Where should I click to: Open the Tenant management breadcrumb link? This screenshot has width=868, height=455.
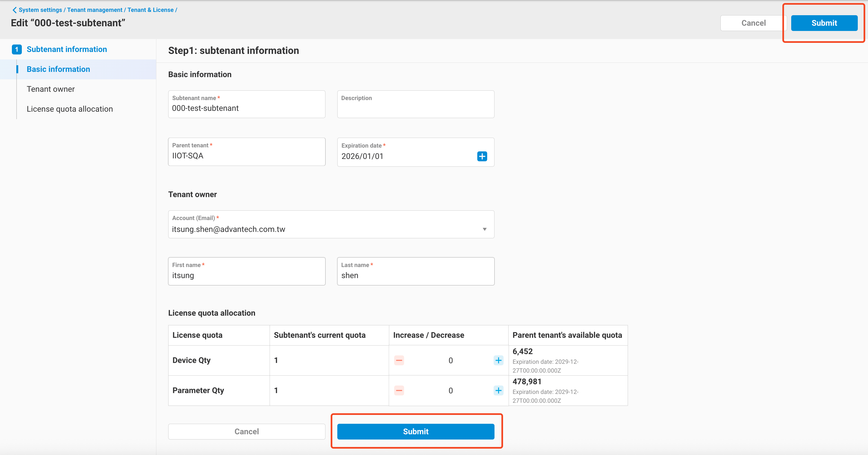(x=95, y=10)
